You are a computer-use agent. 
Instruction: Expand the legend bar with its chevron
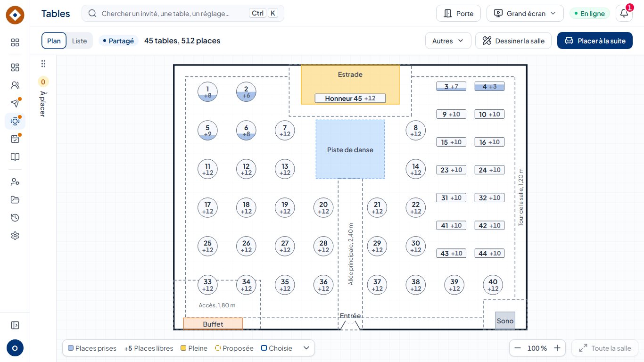pos(306,348)
